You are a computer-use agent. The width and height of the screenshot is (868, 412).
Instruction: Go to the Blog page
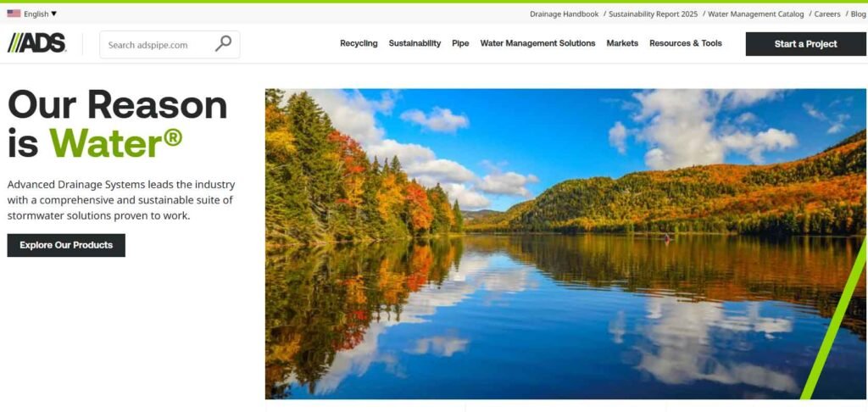[x=858, y=14]
